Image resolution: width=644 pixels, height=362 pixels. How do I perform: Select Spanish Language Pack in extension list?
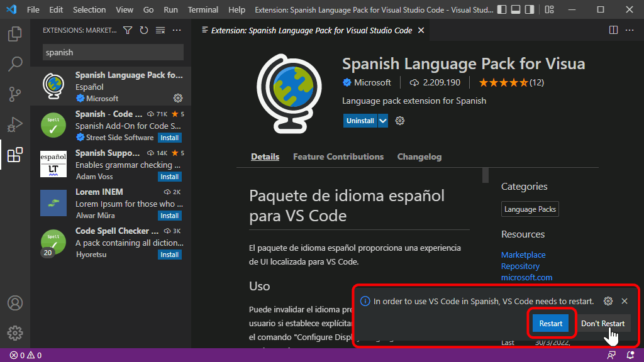(111, 86)
